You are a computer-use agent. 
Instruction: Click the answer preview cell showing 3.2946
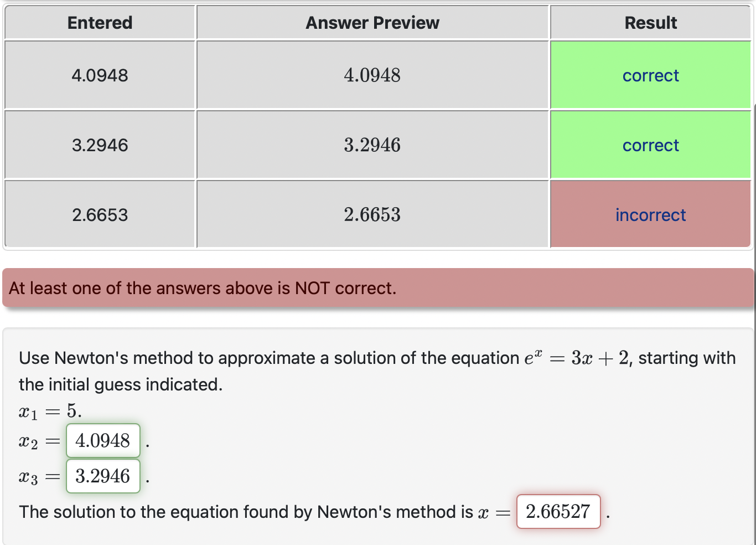click(372, 145)
